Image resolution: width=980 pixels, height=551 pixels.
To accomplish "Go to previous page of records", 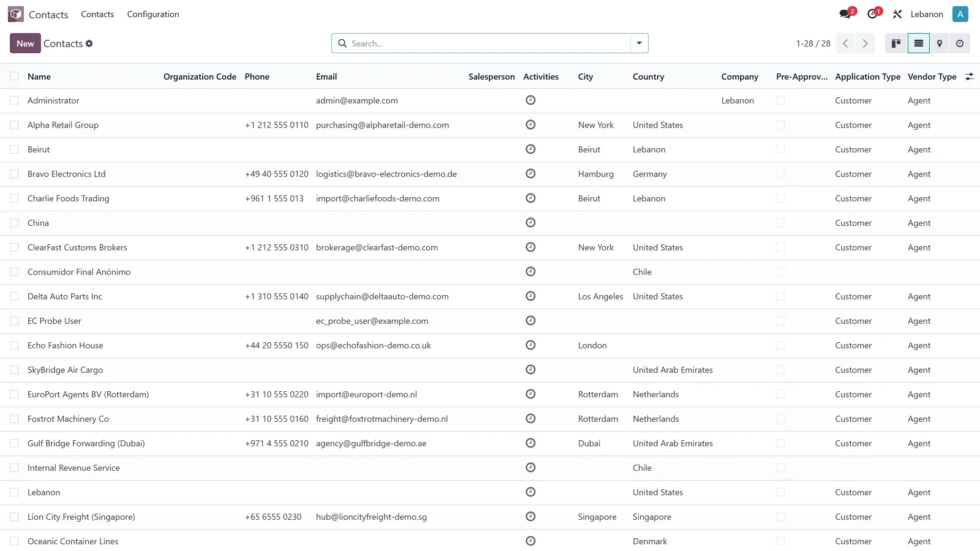I will point(845,43).
